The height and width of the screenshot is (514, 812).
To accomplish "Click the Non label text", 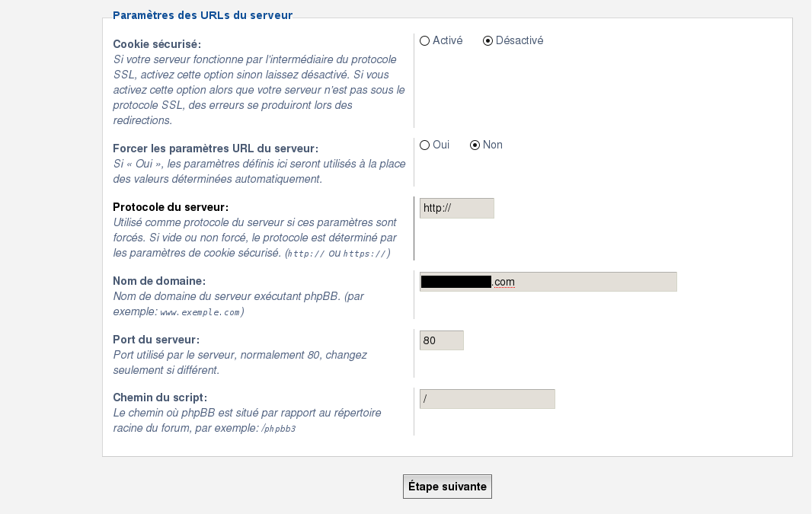I will point(493,145).
